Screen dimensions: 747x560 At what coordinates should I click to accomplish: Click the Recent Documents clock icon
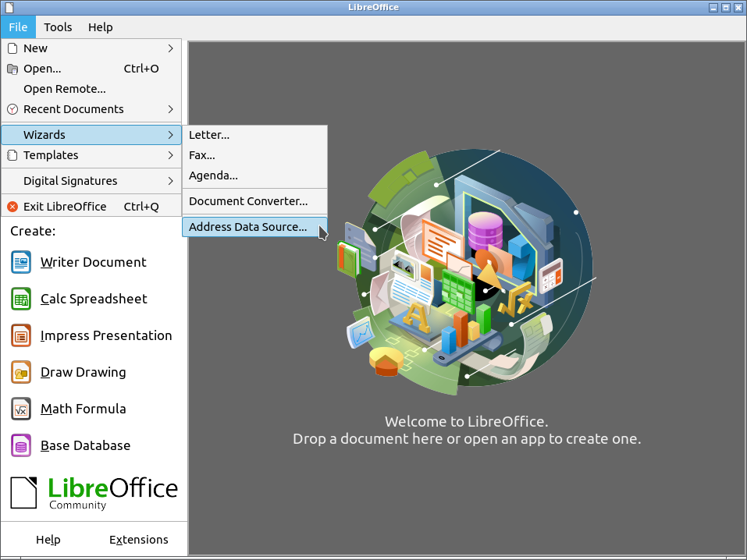tap(12, 109)
